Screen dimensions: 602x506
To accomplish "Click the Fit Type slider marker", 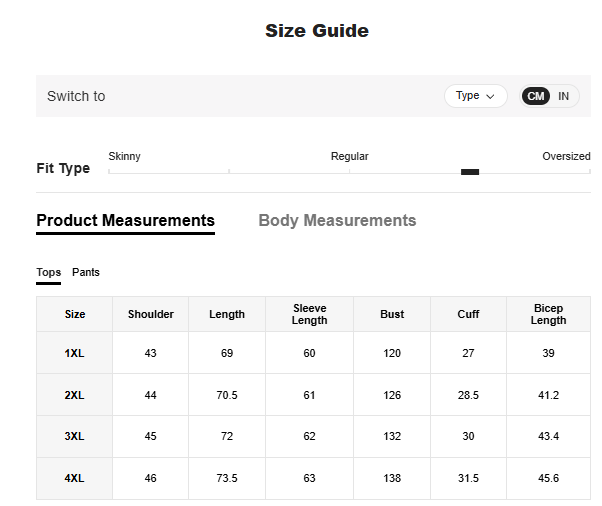I will [470, 172].
